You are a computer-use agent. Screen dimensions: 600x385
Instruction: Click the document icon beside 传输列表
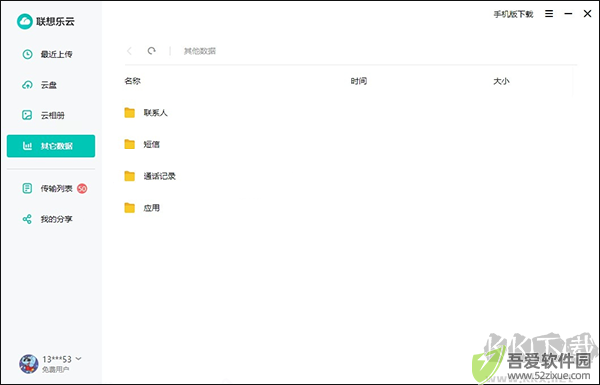[x=27, y=188]
